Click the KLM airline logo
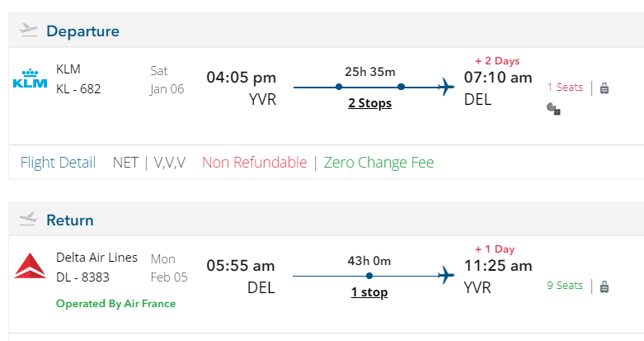The height and width of the screenshot is (341, 644). click(x=31, y=79)
